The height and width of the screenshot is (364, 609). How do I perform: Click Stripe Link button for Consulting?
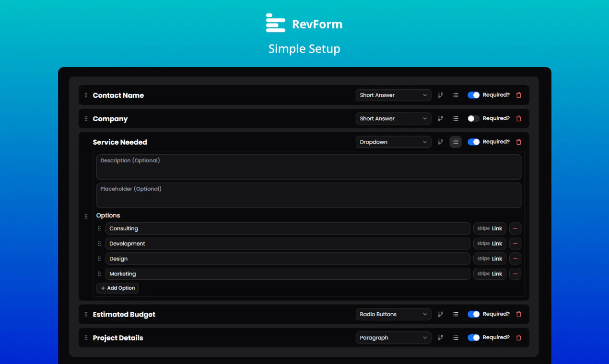[490, 228]
